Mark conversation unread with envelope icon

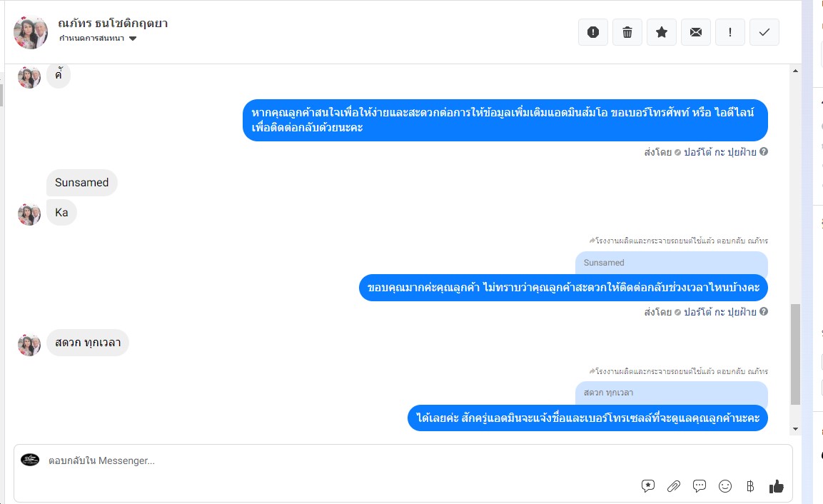(x=696, y=32)
